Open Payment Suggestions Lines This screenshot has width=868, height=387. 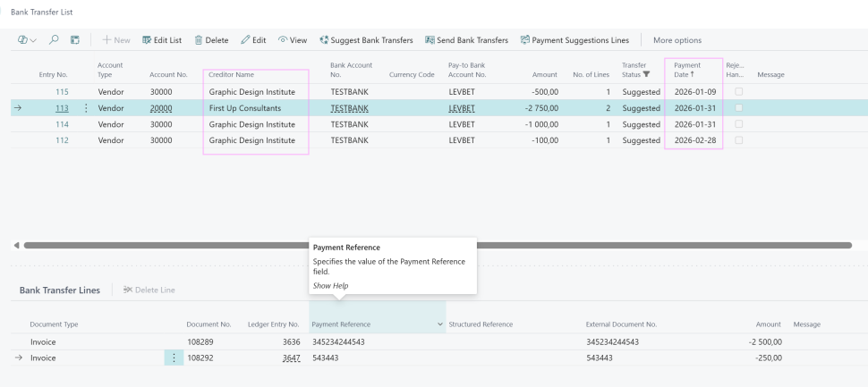click(574, 40)
